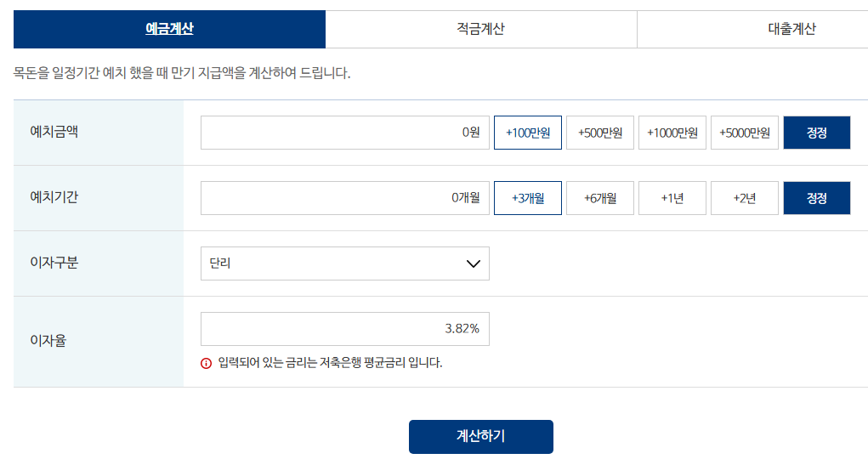Add +500만원 to deposit amount
The width and height of the screenshot is (868, 459).
tap(600, 133)
